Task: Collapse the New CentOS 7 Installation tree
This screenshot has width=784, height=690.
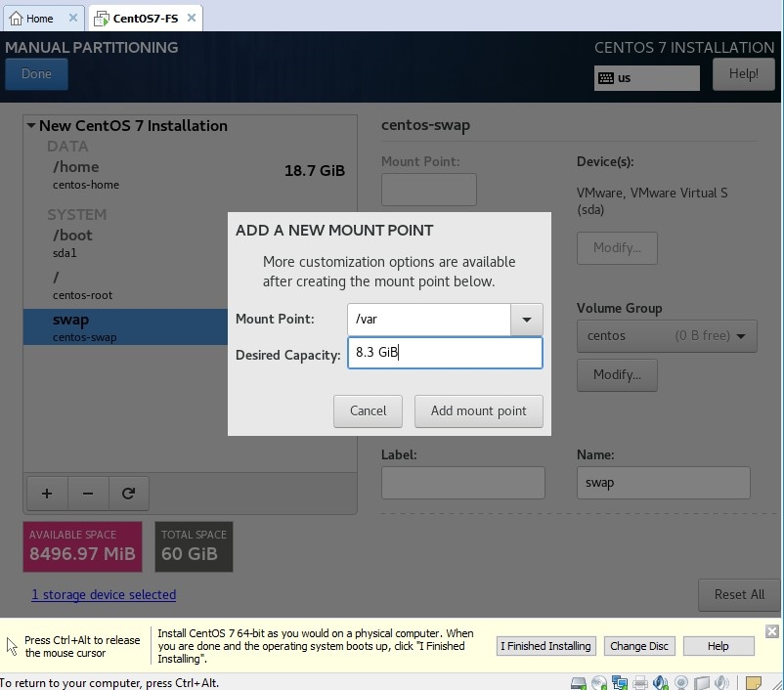Action: pyautogui.click(x=31, y=126)
